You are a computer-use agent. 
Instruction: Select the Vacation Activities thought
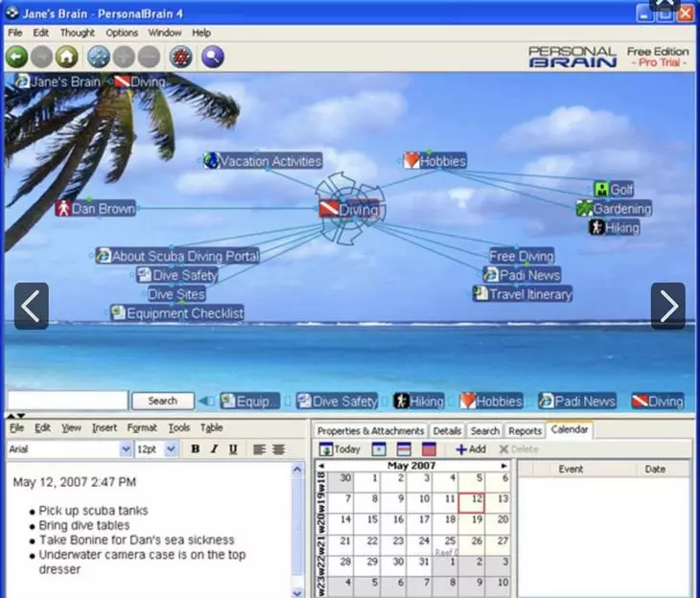(263, 161)
